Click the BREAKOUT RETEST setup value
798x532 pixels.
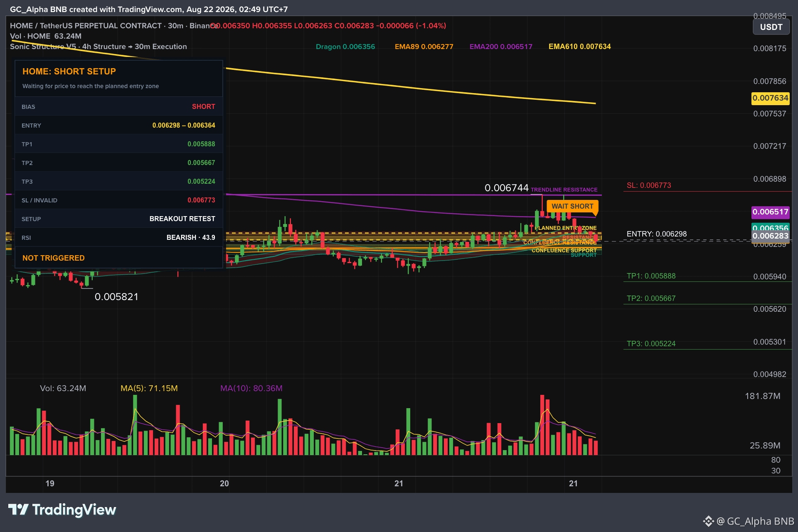click(182, 219)
